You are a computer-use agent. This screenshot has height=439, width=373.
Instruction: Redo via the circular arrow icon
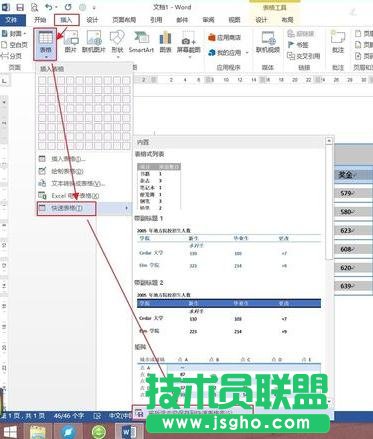click(x=68, y=7)
